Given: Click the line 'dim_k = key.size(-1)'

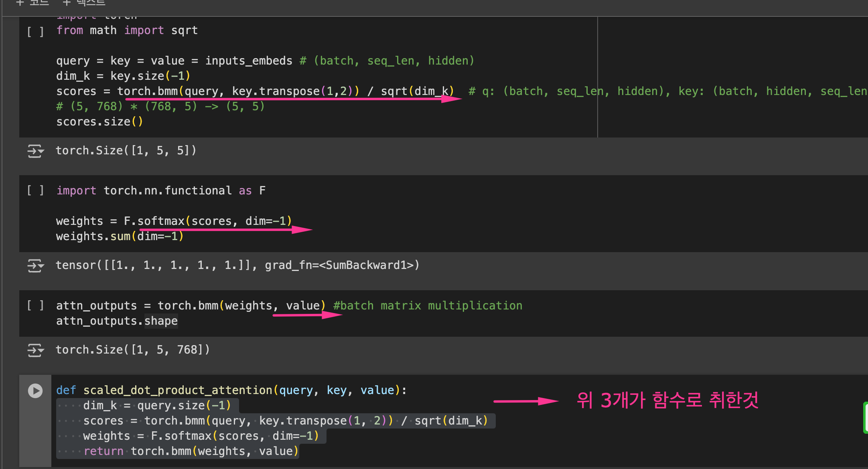Looking at the screenshot, I should (123, 76).
